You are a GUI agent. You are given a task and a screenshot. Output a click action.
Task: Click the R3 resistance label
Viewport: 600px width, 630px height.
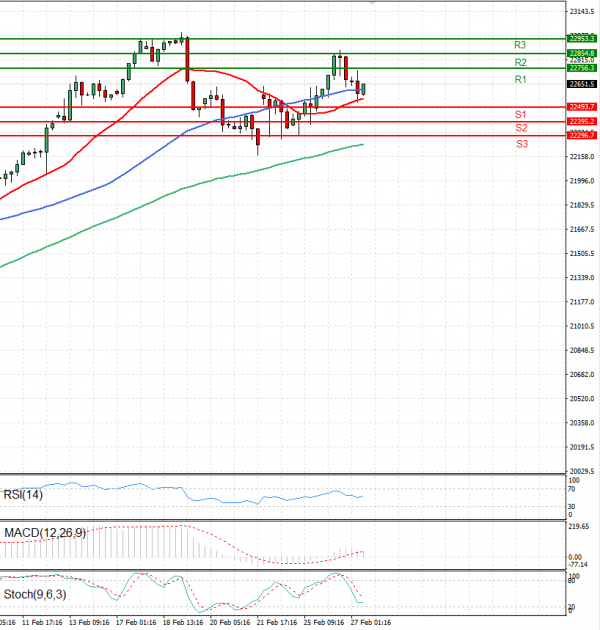coord(520,45)
